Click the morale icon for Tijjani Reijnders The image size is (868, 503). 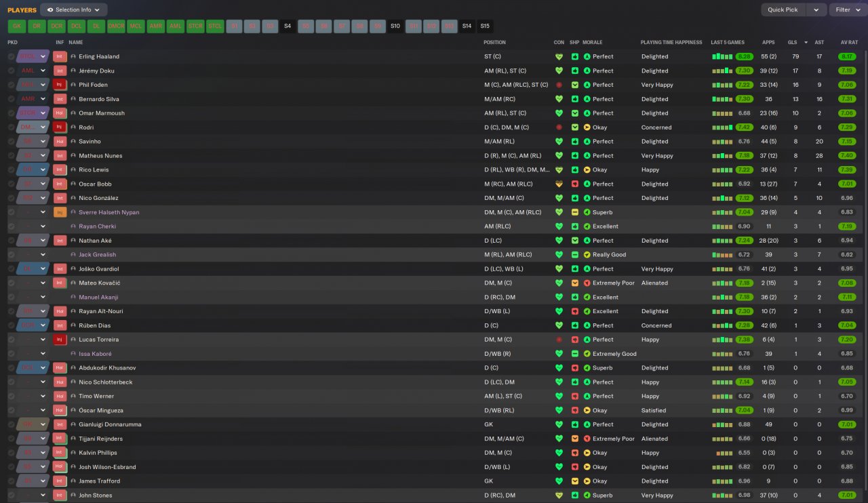coord(587,439)
